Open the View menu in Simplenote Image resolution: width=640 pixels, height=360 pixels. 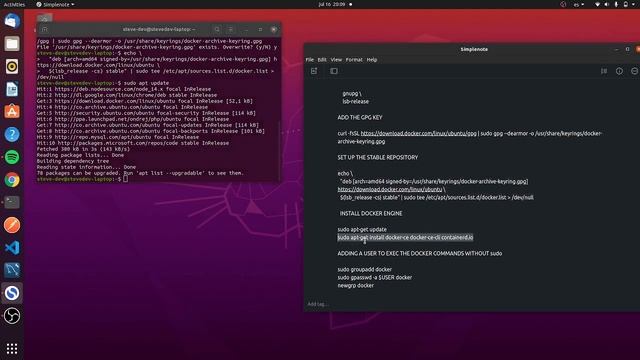pyautogui.click(x=336, y=60)
